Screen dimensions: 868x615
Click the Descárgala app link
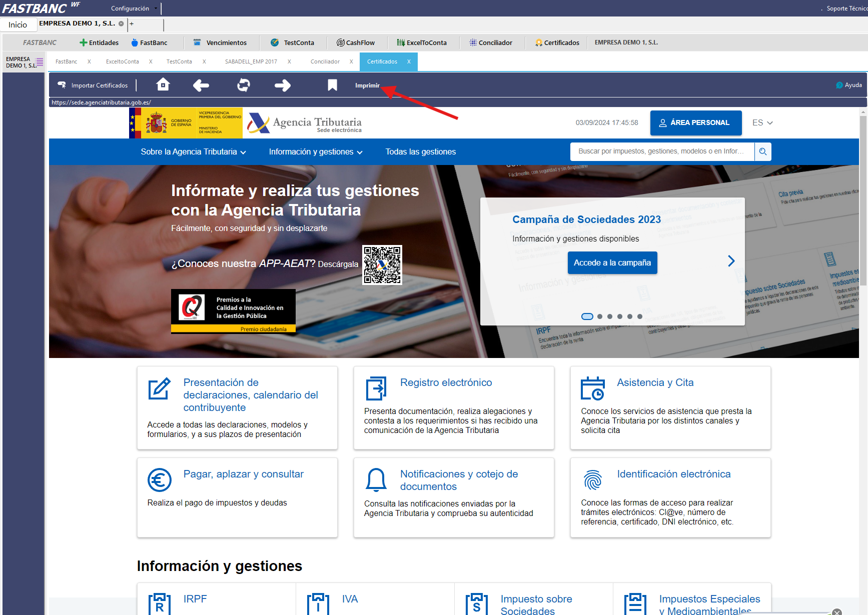click(x=338, y=264)
